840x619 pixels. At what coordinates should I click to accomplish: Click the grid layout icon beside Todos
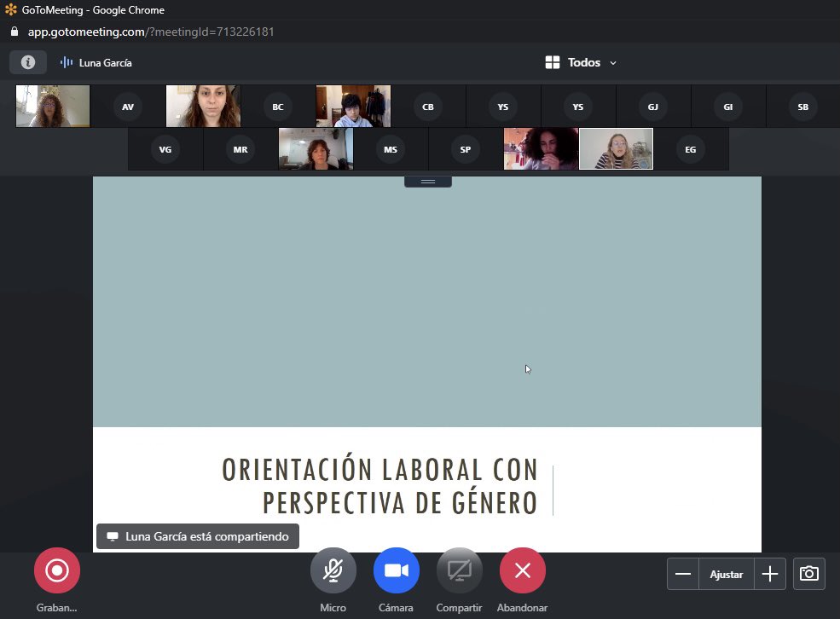(553, 62)
